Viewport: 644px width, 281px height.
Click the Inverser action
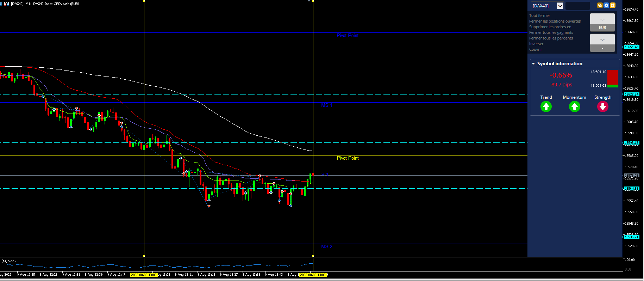(536, 44)
